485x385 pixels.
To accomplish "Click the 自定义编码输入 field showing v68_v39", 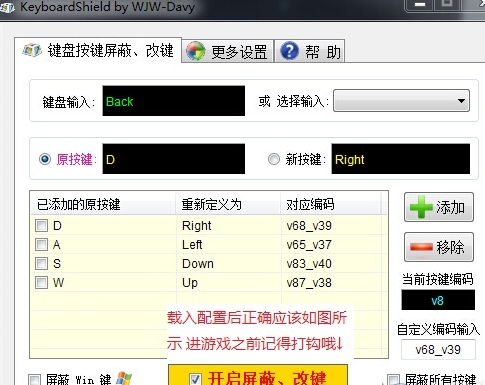I will click(x=438, y=350).
